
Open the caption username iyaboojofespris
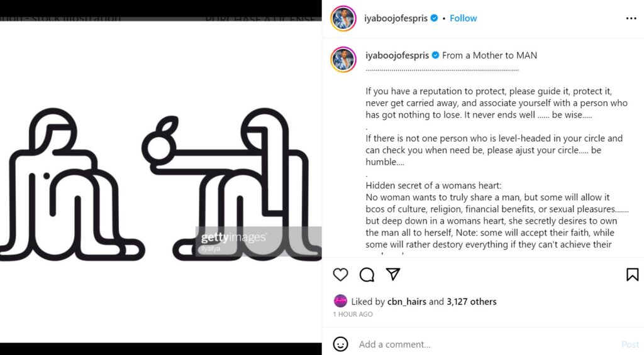[396, 55]
